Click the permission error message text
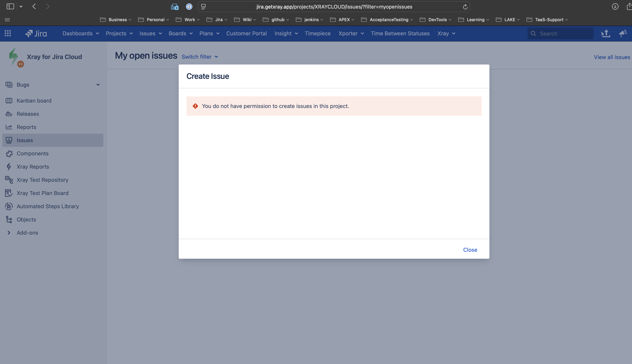 click(x=275, y=106)
